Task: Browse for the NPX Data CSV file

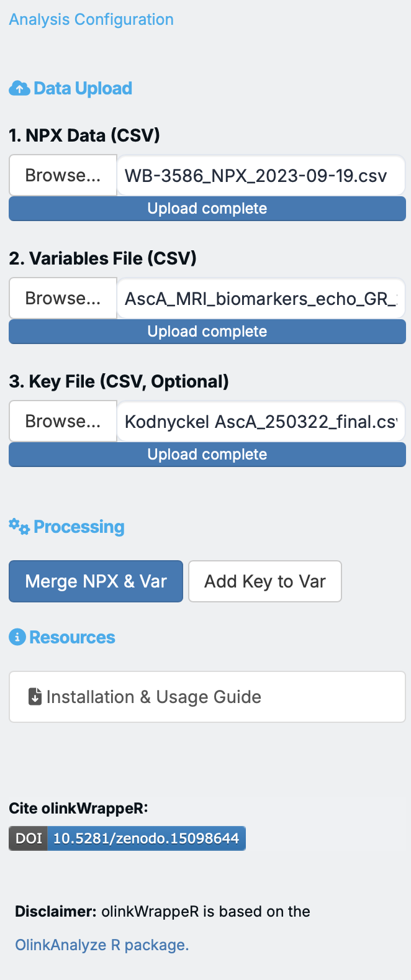Action: click(63, 175)
